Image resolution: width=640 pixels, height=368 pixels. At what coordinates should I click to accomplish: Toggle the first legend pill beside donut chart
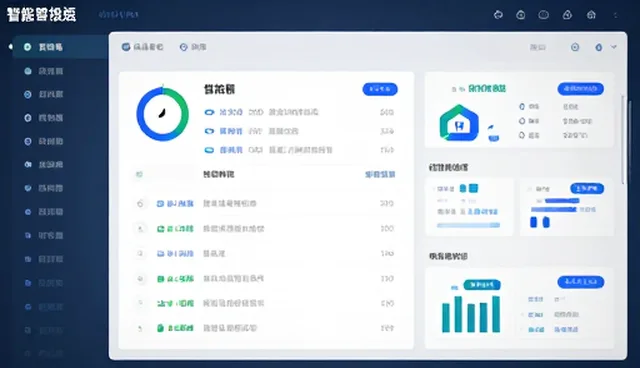209,112
